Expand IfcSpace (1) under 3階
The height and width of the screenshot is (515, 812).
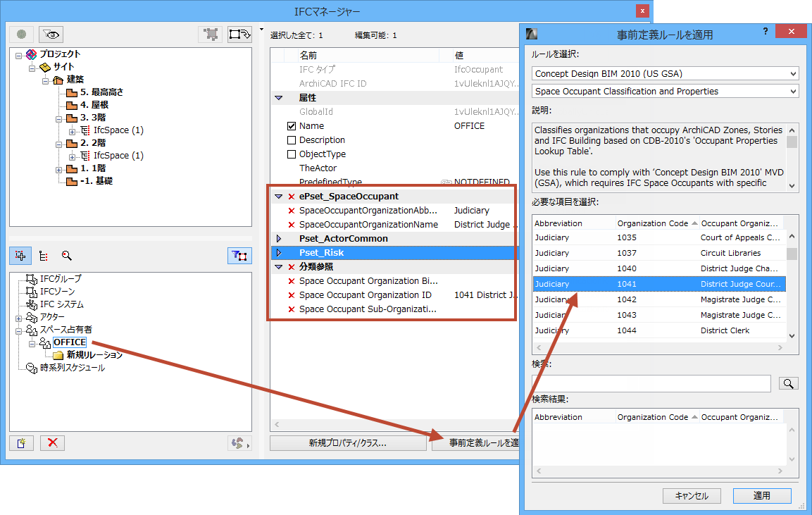point(72,130)
